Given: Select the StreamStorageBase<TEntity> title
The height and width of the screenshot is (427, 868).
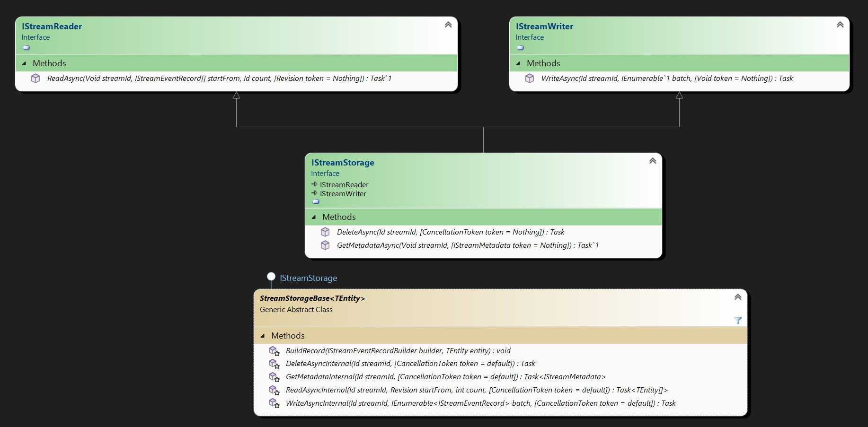Looking at the screenshot, I should click(x=312, y=298).
